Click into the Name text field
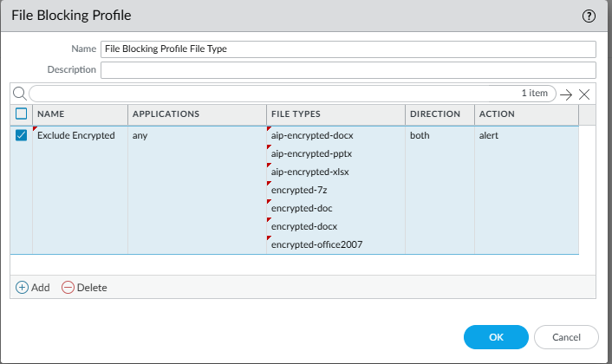Image resolution: width=612 pixels, height=364 pixels. pos(348,49)
